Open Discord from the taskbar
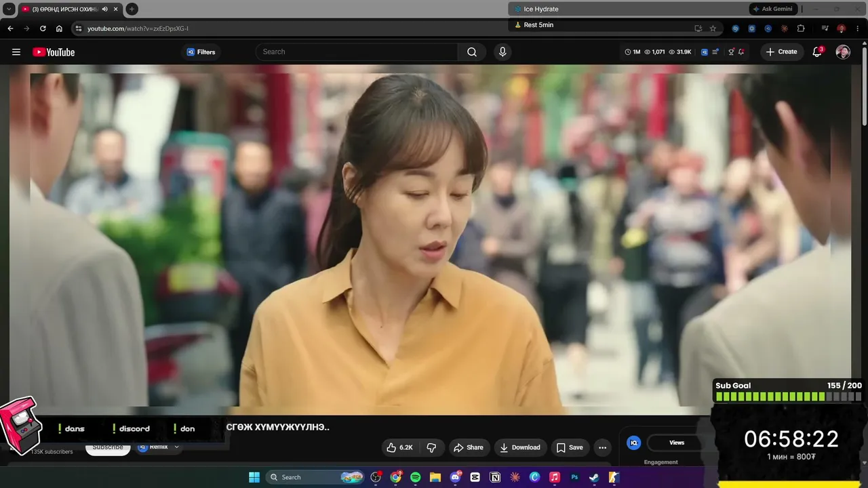The width and height of the screenshot is (868, 488). (455, 477)
